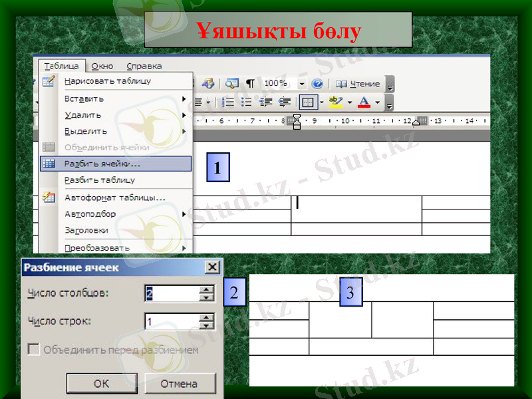Click the Help question mark icon

pos(318,83)
